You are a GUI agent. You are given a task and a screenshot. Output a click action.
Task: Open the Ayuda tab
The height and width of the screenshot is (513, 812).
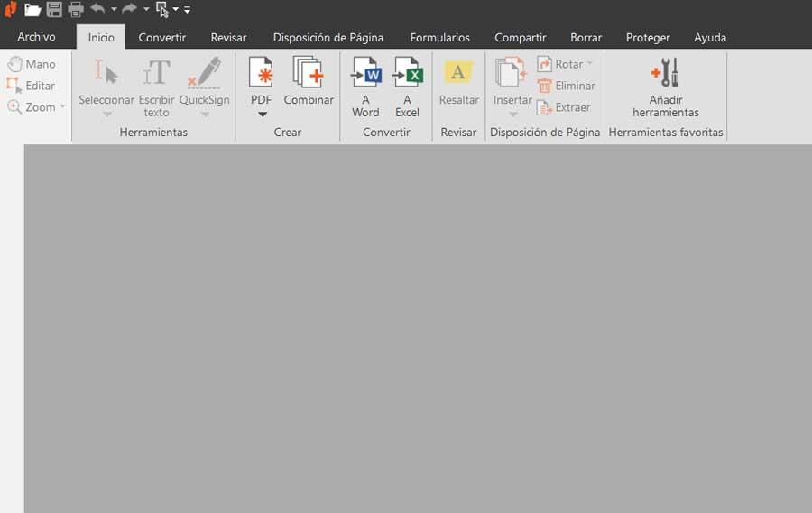pyautogui.click(x=710, y=37)
